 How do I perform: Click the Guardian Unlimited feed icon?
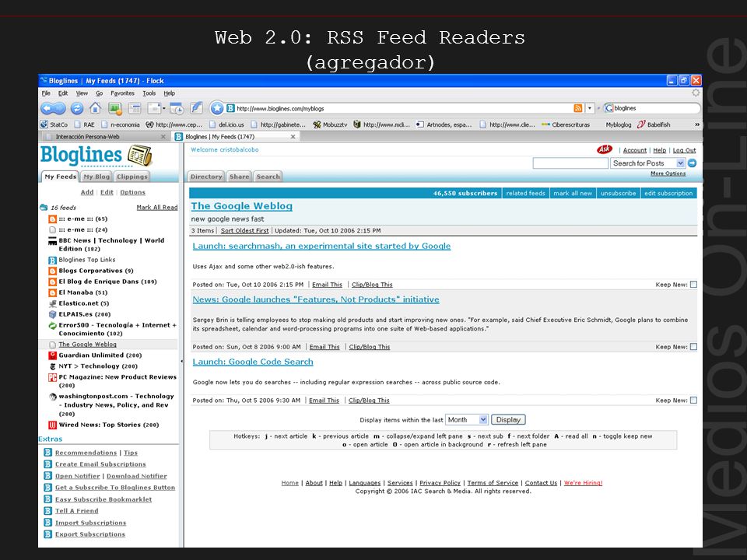click(53, 355)
